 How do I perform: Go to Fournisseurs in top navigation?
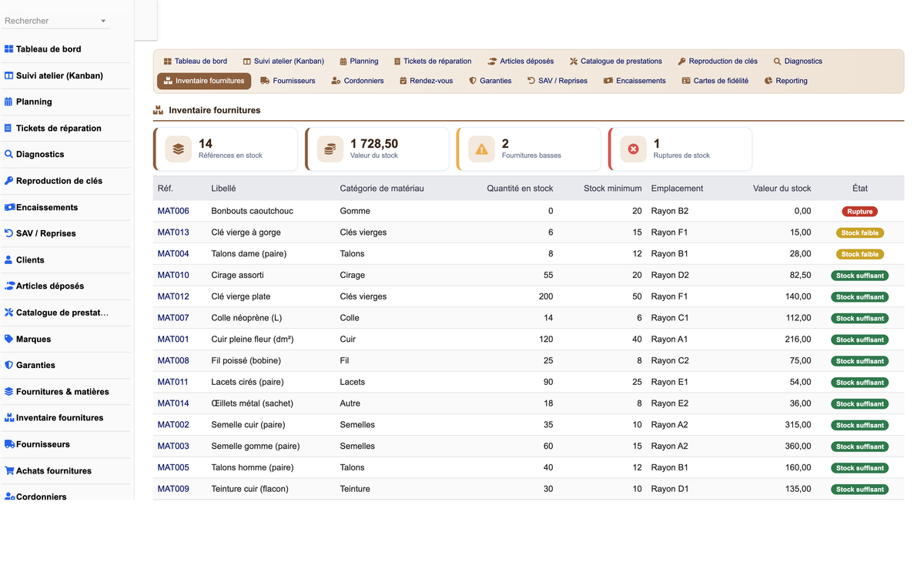click(288, 81)
